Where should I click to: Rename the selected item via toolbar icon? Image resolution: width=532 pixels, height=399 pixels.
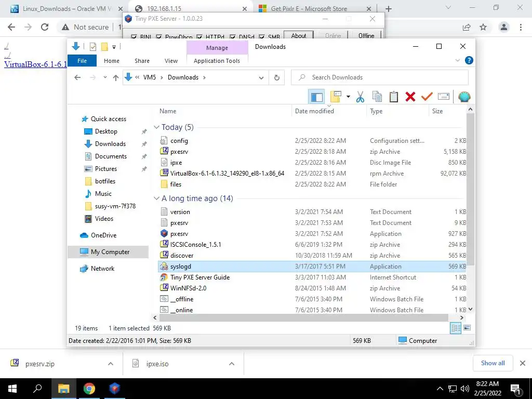pyautogui.click(x=444, y=97)
